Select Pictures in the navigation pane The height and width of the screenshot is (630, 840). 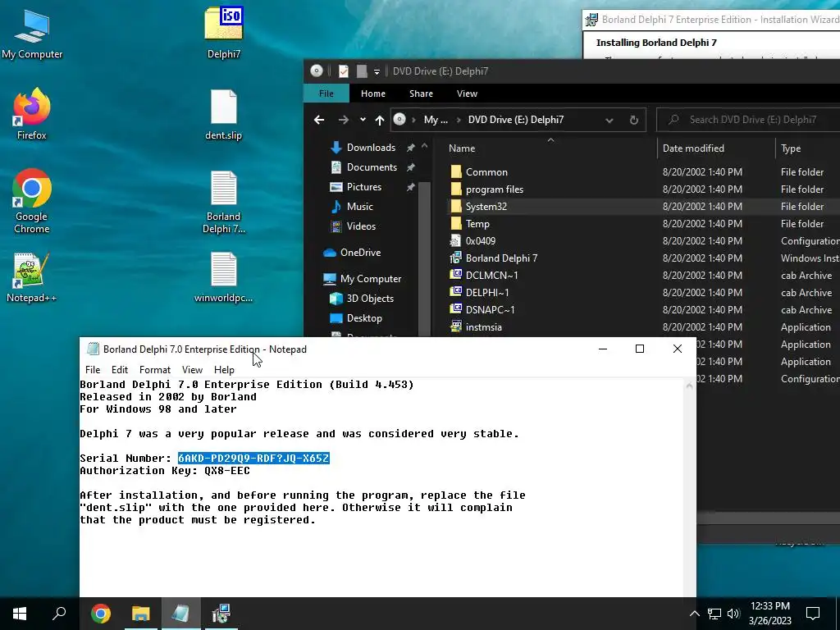coord(363,187)
